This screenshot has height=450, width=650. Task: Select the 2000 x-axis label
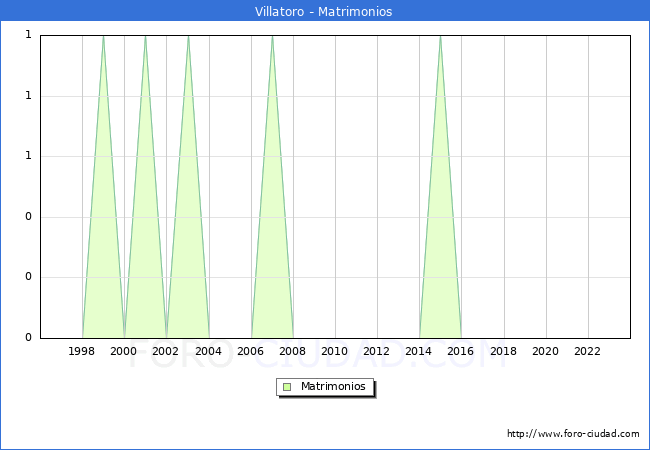(123, 351)
